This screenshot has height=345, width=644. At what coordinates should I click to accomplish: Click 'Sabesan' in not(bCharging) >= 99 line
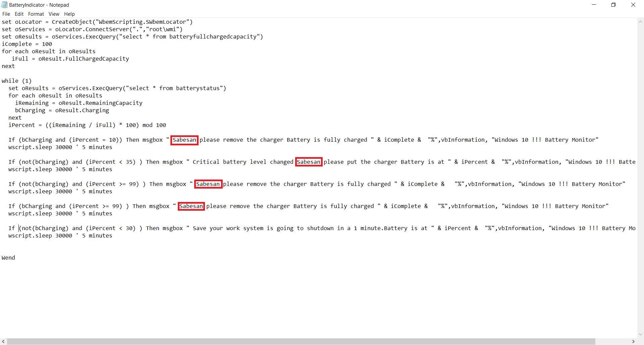208,184
